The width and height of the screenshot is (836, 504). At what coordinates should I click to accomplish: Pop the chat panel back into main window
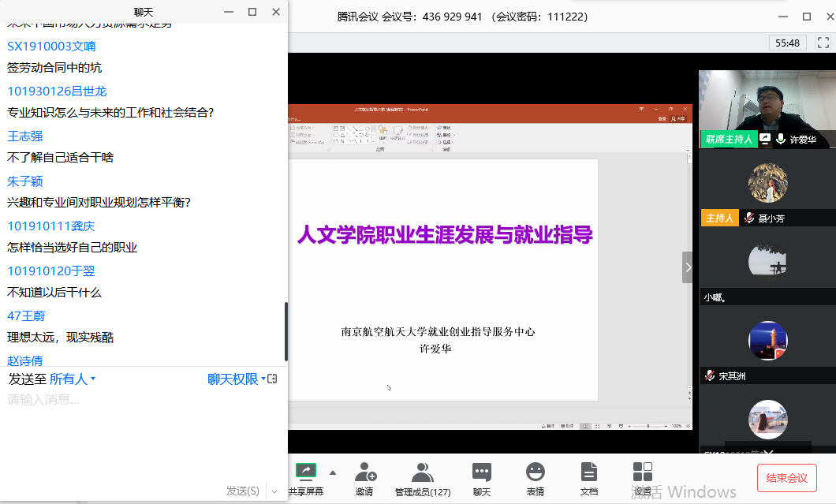point(272,379)
